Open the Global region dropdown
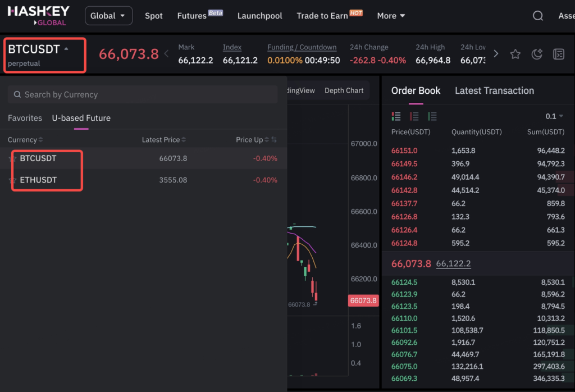575x392 pixels. [x=108, y=16]
